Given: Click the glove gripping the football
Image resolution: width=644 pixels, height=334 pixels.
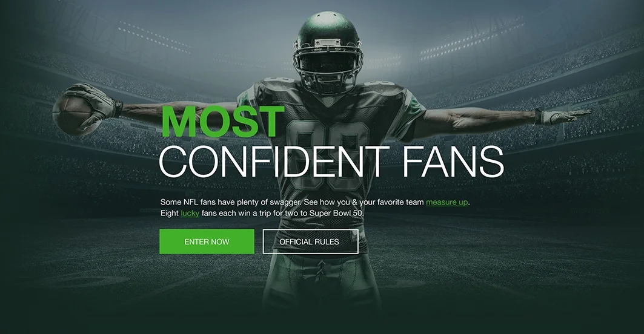Looking at the screenshot, I should [x=94, y=105].
